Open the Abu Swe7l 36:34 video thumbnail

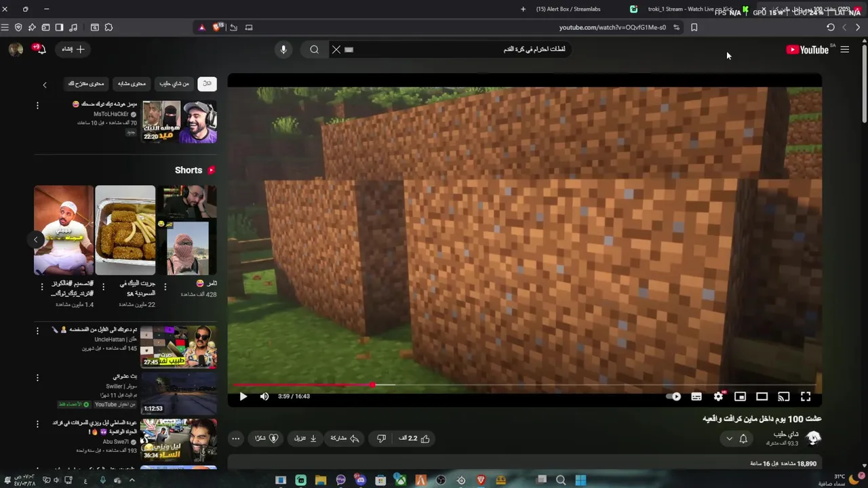click(x=178, y=439)
